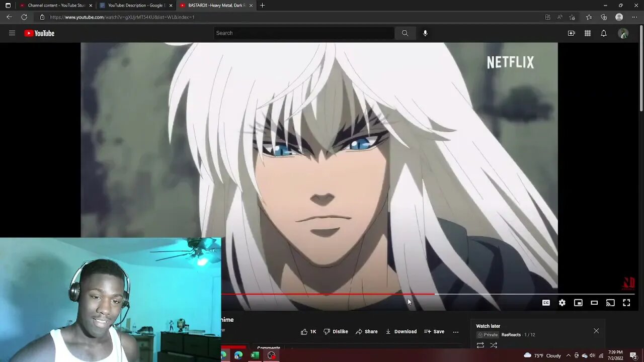This screenshot has height=362, width=644.
Task: Open the YouTube apps grid
Action: point(588,33)
